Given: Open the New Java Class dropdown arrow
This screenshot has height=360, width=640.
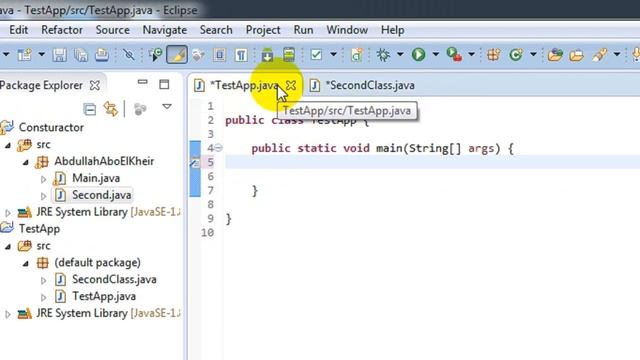Looking at the screenshot, I should tap(533, 54).
